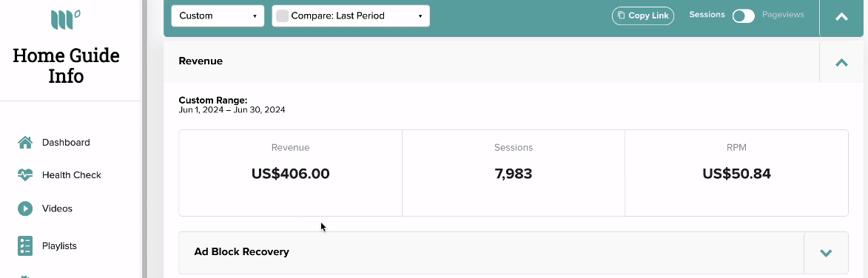Viewport: 868px width, 278px height.
Task: Select Playlists in the sidebar
Action: tap(59, 246)
